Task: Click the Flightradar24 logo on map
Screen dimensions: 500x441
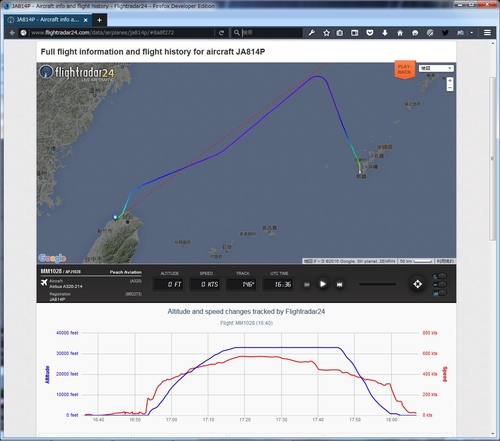Action: tap(77, 72)
